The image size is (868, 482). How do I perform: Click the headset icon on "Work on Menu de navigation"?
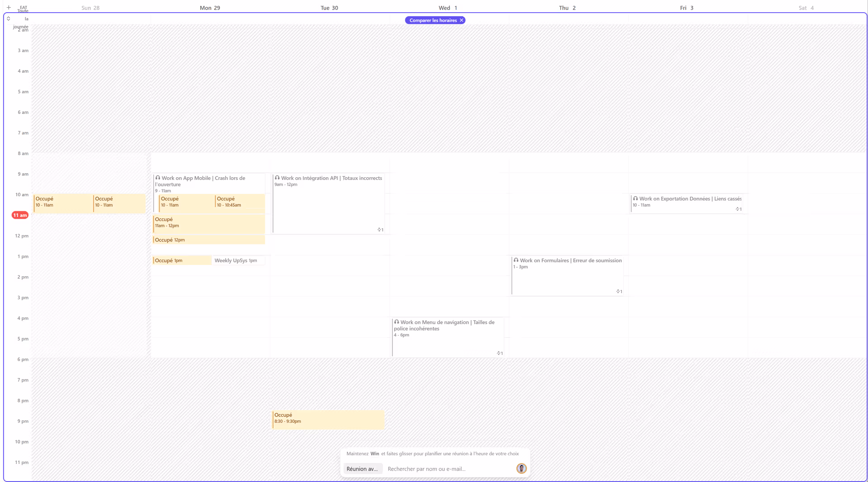(397, 322)
